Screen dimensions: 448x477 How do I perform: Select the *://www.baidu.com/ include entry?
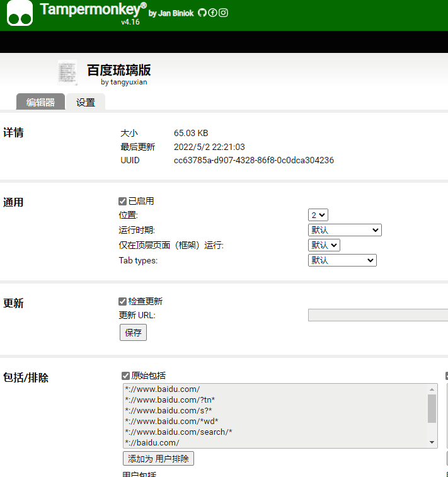(163, 389)
